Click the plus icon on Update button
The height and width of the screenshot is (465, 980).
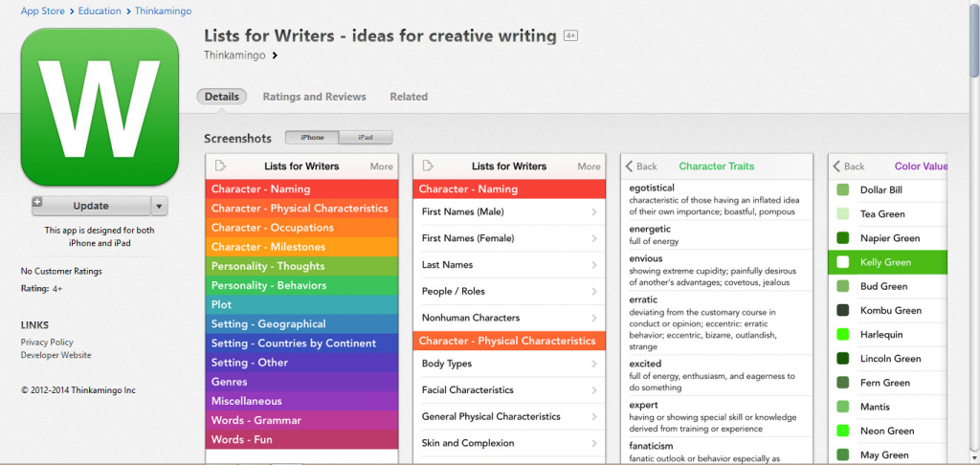(37, 202)
